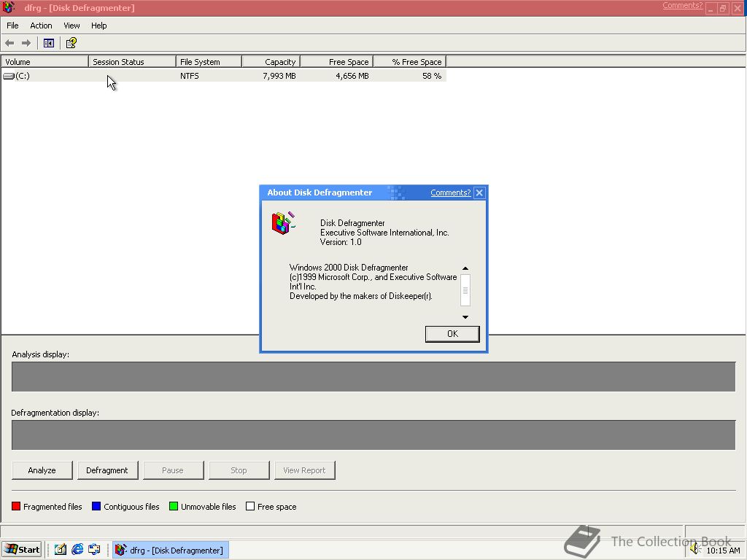The height and width of the screenshot is (560, 747).
Task: Click the About text scroll up arrow
Action: 465,268
